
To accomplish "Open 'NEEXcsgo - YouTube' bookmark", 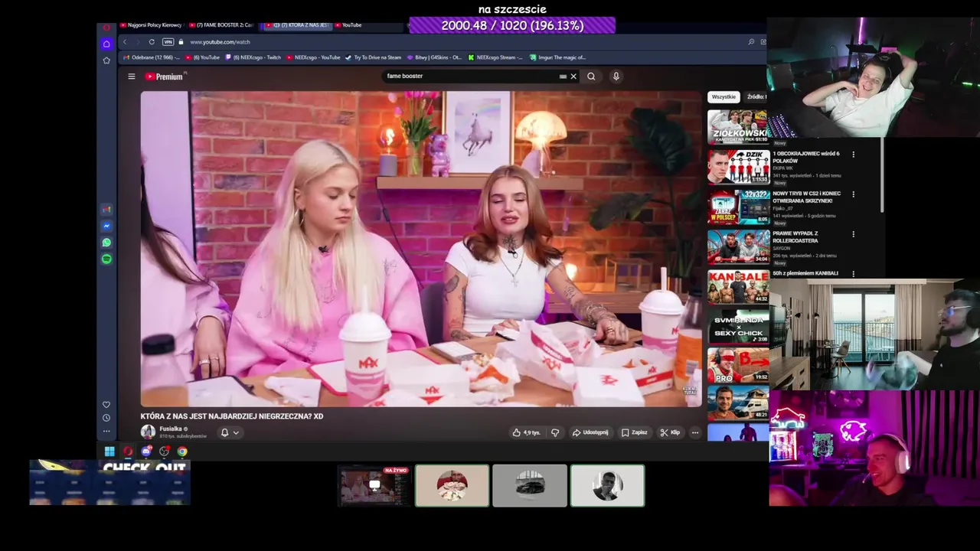I will 313,57.
